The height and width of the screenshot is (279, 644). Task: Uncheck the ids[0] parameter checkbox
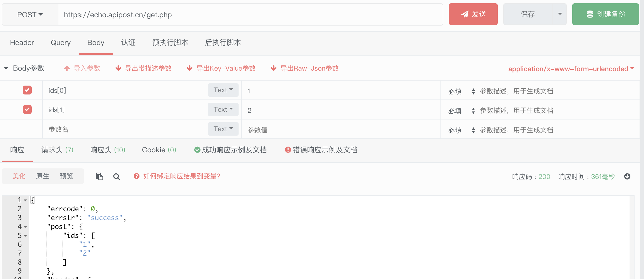27,90
